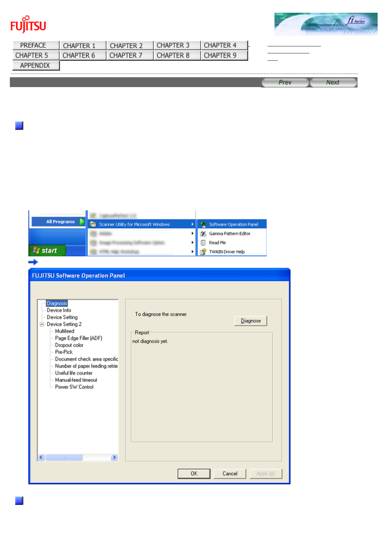Viewport: 392px width, 555px height.
Task: Select Page Edge Filler (ADF)
Action: coord(78,338)
